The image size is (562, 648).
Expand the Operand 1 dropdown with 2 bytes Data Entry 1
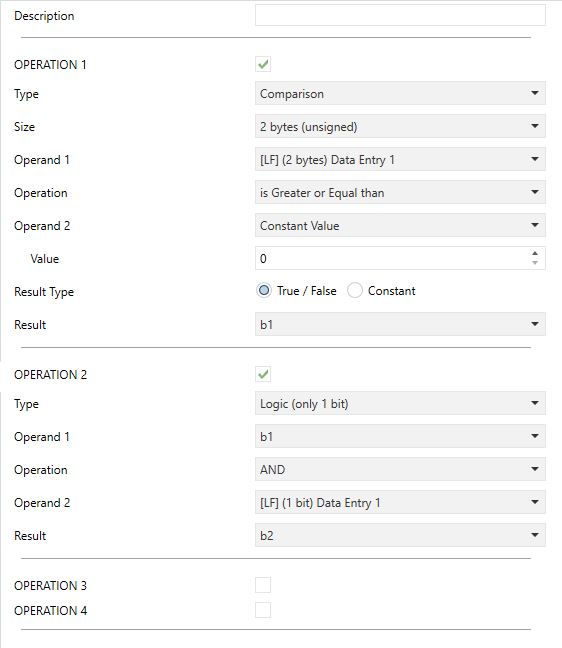[400, 160]
